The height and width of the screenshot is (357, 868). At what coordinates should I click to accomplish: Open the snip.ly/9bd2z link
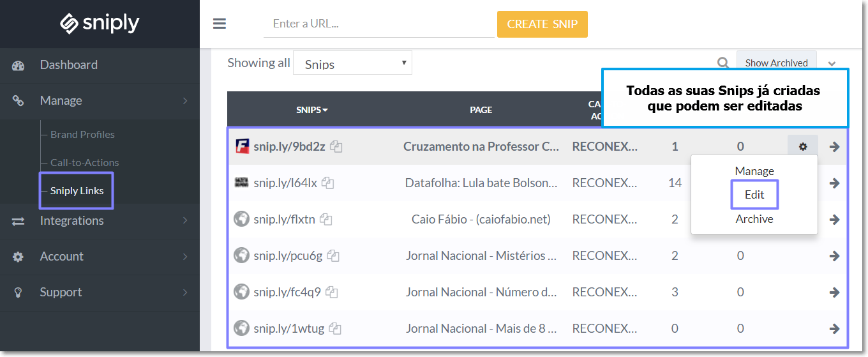pyautogui.click(x=289, y=147)
